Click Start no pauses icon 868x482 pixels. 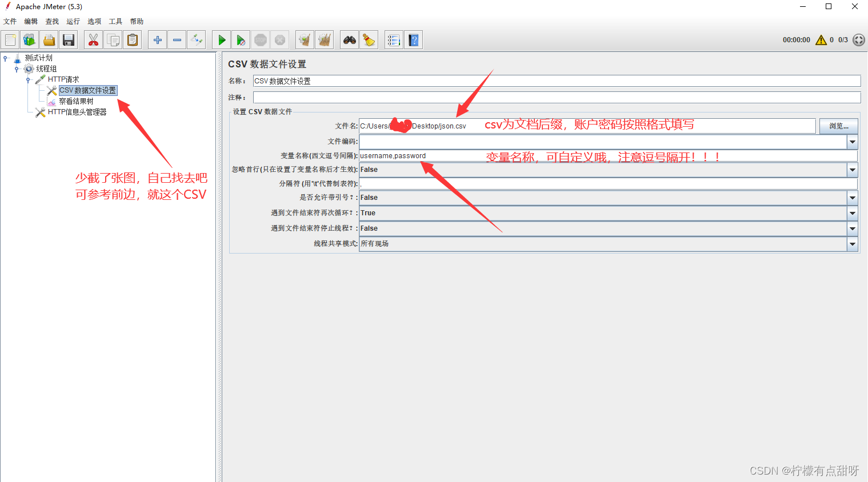point(241,40)
